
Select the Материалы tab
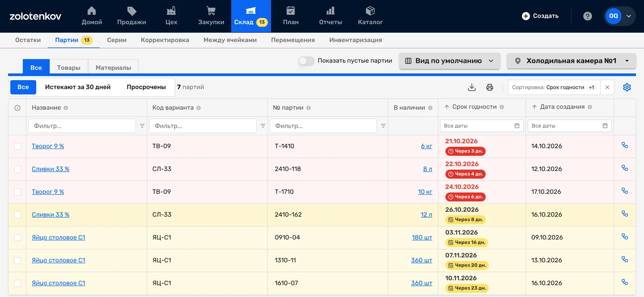tap(114, 68)
